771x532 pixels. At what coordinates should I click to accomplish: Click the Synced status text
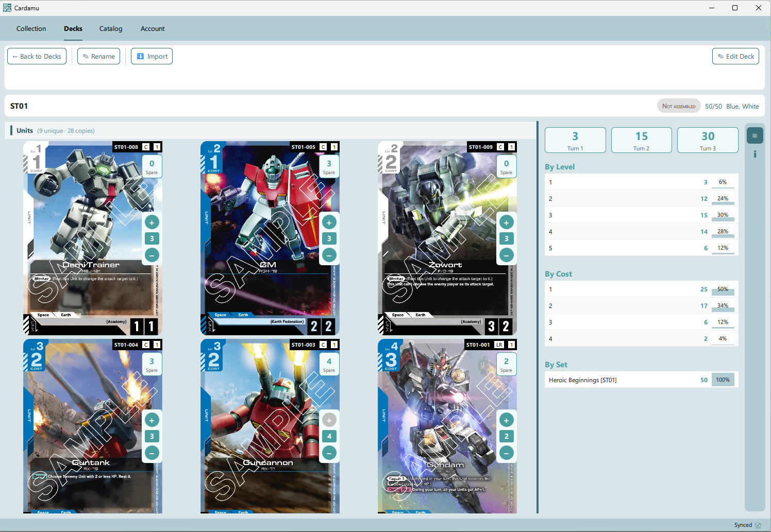pos(743,525)
